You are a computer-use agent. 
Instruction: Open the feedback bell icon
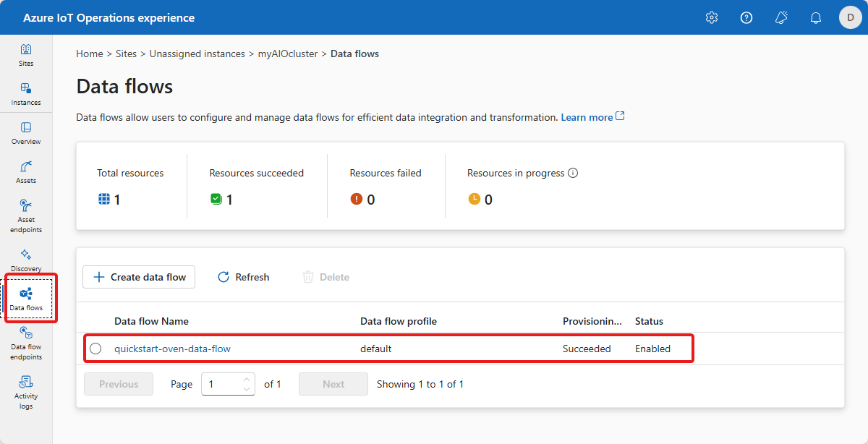781,17
